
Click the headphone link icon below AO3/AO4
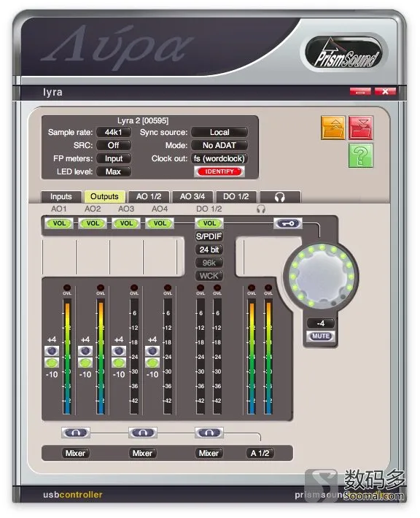coord(143,433)
